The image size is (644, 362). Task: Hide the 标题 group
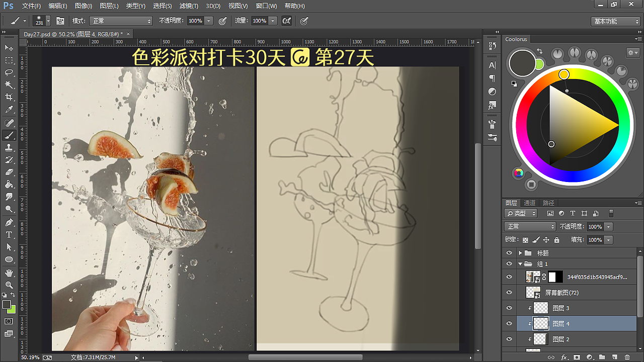coord(509,253)
